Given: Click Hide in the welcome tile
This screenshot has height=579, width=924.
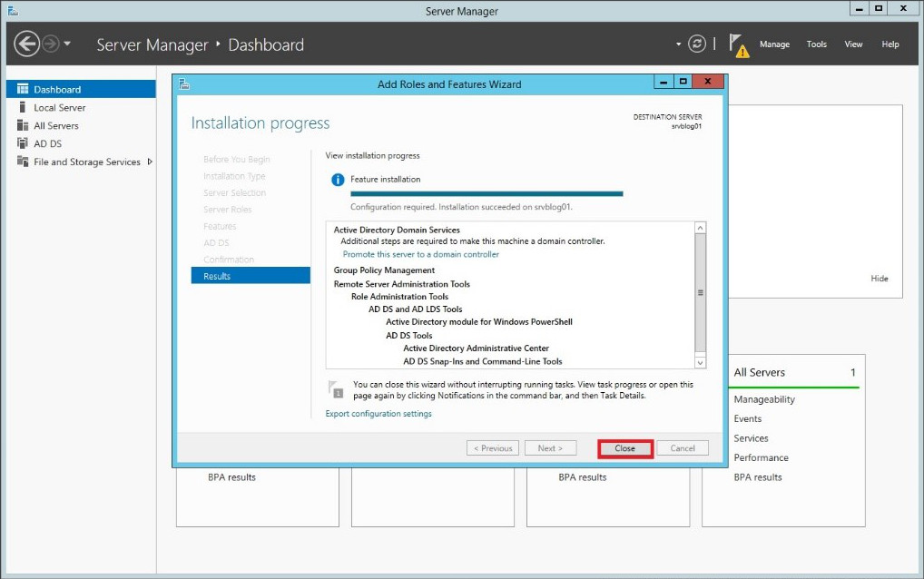Looking at the screenshot, I should (x=880, y=278).
